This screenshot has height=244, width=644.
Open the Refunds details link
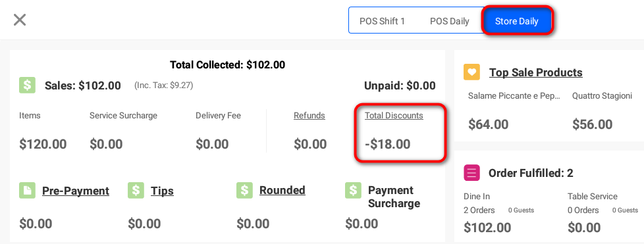(309, 116)
